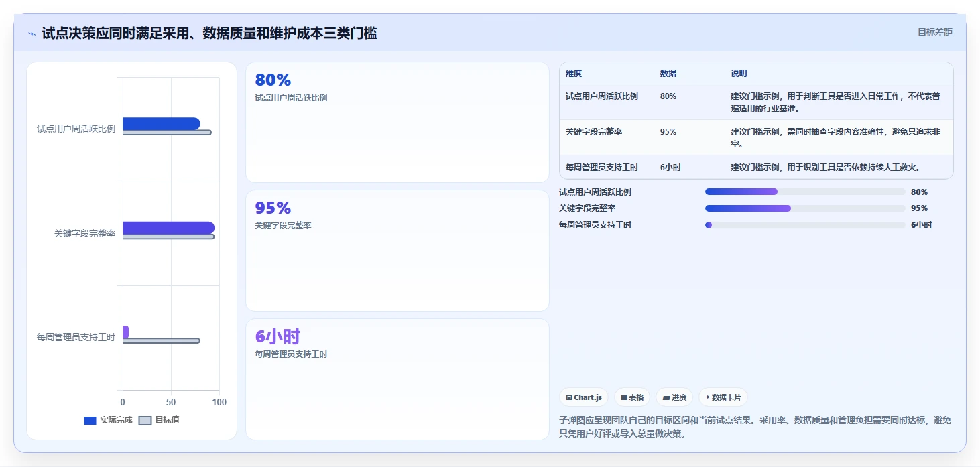Click table cell 关键字段完整率
The width and height of the screenshot is (980, 467).
point(594,132)
